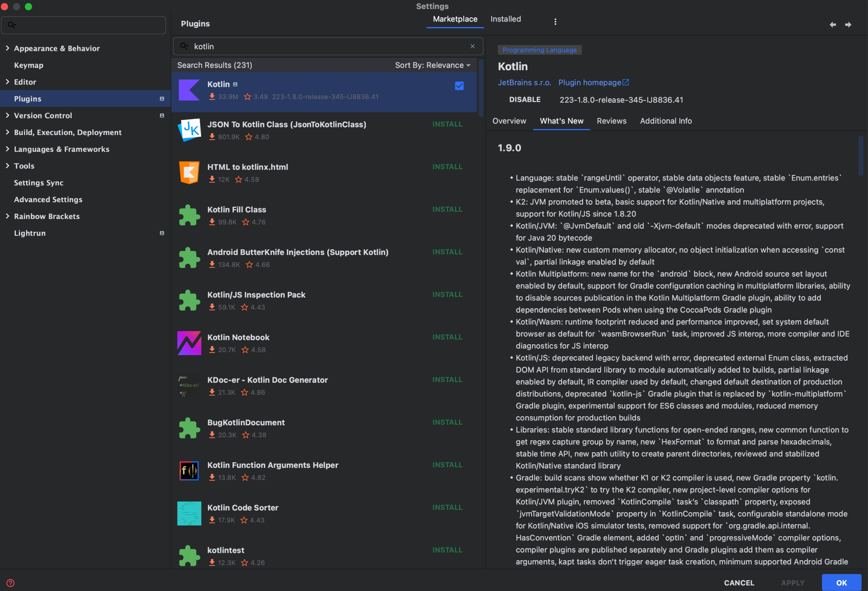Open the Reviews tab

click(x=611, y=121)
